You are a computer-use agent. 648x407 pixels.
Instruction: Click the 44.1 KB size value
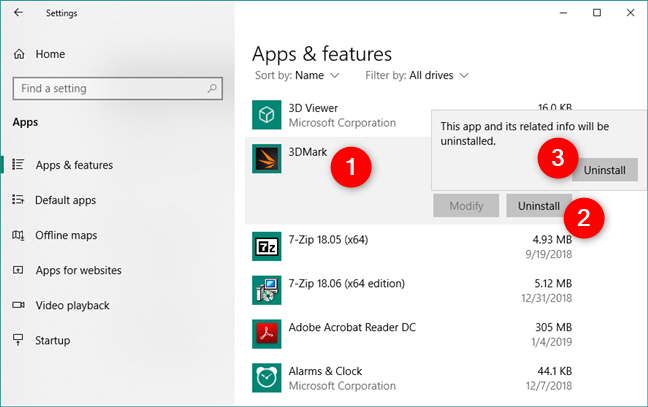click(x=555, y=371)
